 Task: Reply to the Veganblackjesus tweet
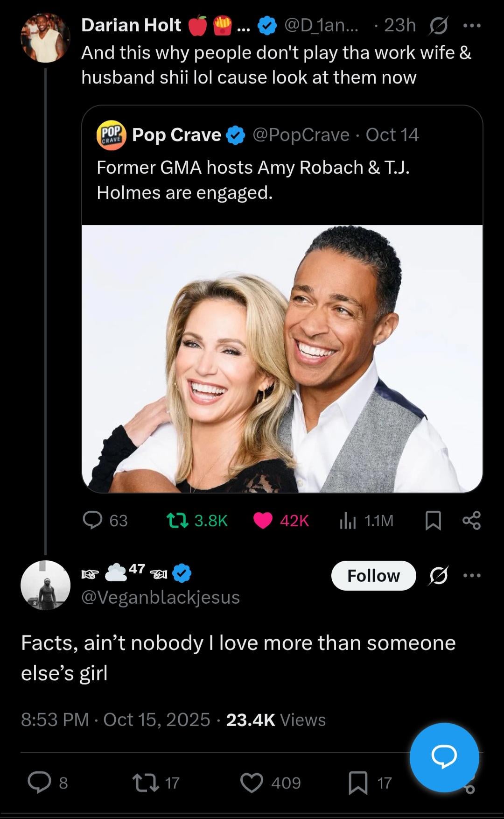[39, 783]
